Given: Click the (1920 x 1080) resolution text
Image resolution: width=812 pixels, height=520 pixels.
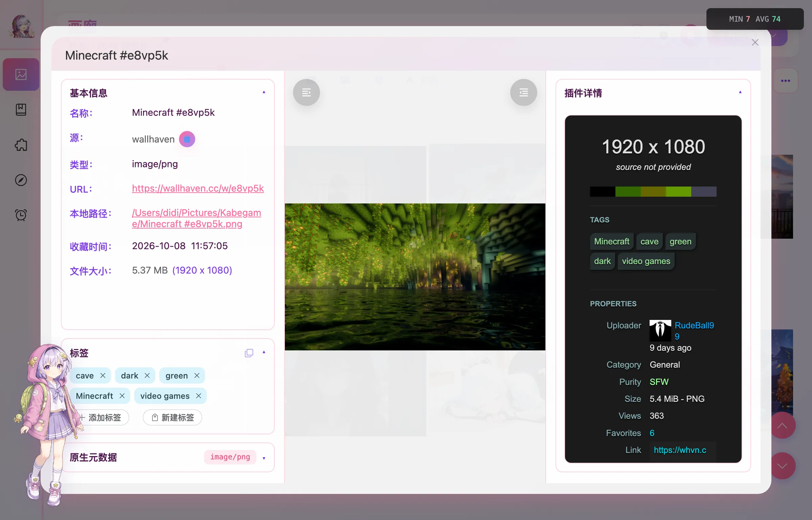Looking at the screenshot, I should [202, 270].
